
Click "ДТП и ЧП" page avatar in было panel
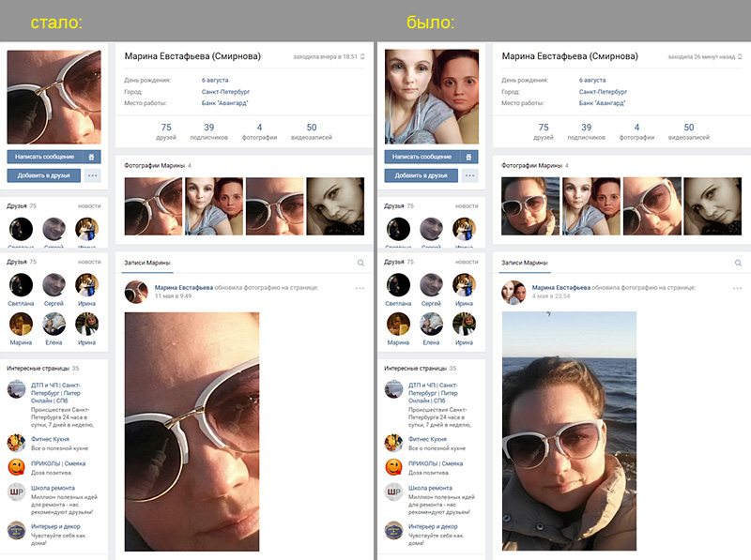393,389
